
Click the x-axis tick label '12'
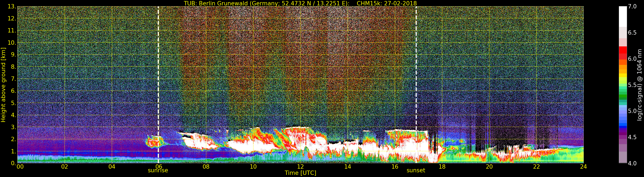(x=300, y=167)
